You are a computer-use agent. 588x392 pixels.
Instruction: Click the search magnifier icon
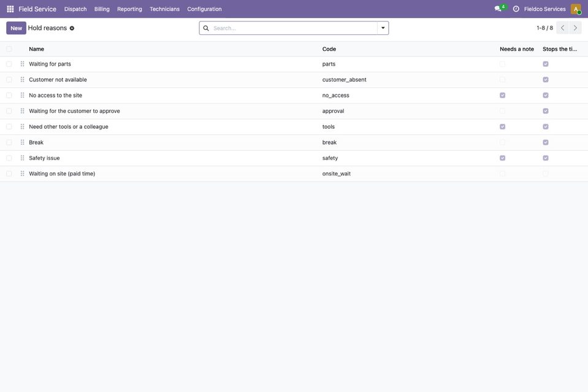206,28
